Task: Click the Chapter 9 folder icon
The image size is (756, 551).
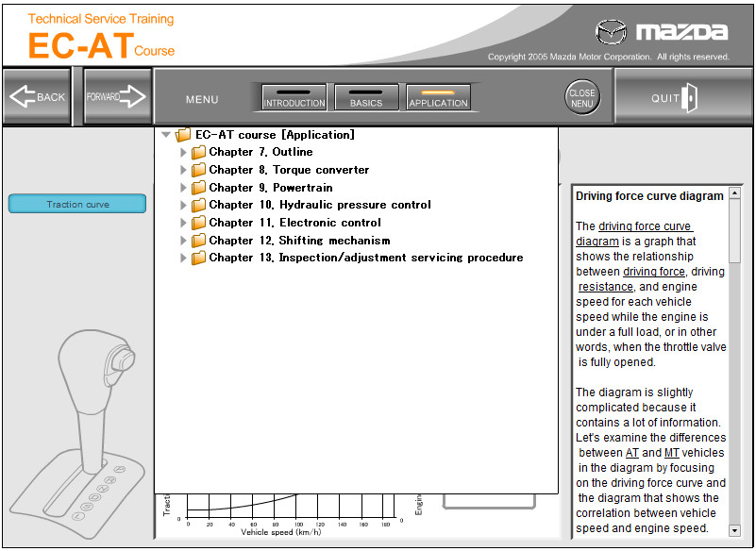Action: click(x=198, y=188)
